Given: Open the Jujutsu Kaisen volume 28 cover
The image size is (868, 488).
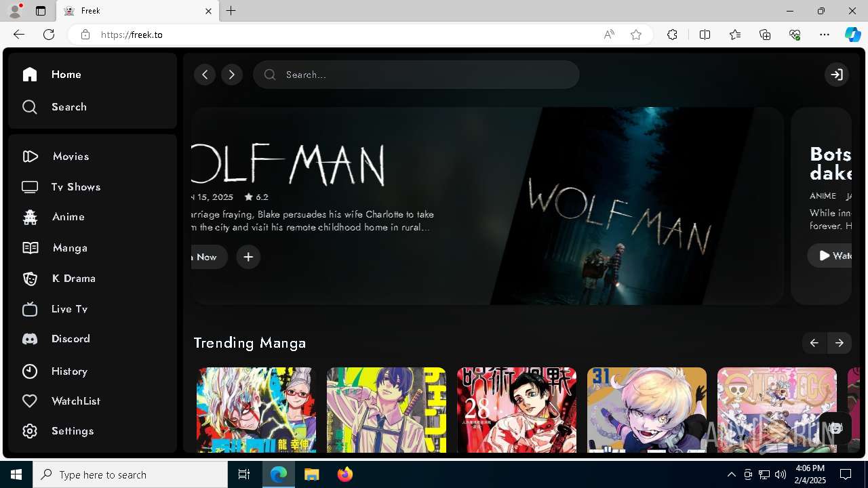Looking at the screenshot, I should pos(517,410).
